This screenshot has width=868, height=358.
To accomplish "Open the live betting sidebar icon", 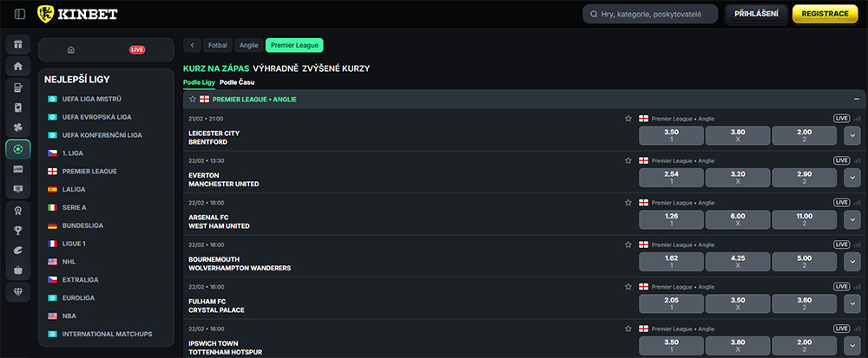I will point(18,169).
